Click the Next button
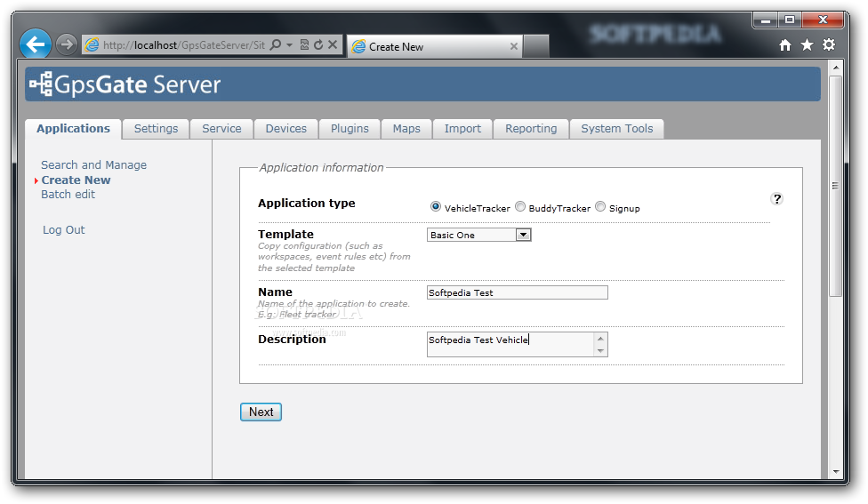 point(261,412)
